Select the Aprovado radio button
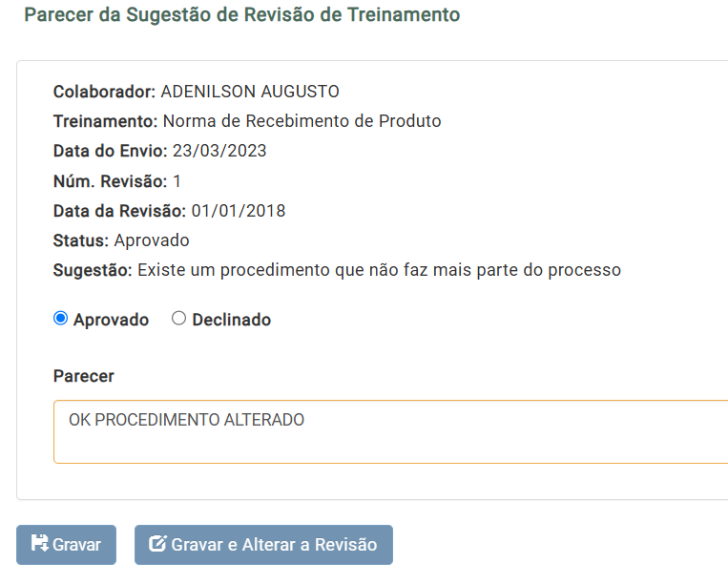Image resolution: width=728 pixels, height=584 pixels. [60, 319]
